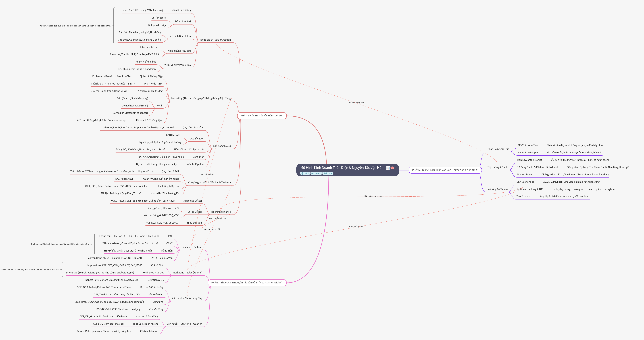Select the central topic 'Mô Hình Kinh Doanh Toàn Diện'

pos(343,168)
